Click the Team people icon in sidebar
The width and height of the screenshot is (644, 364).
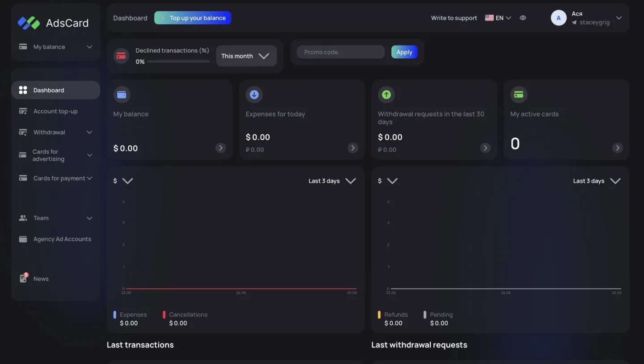coord(23,218)
